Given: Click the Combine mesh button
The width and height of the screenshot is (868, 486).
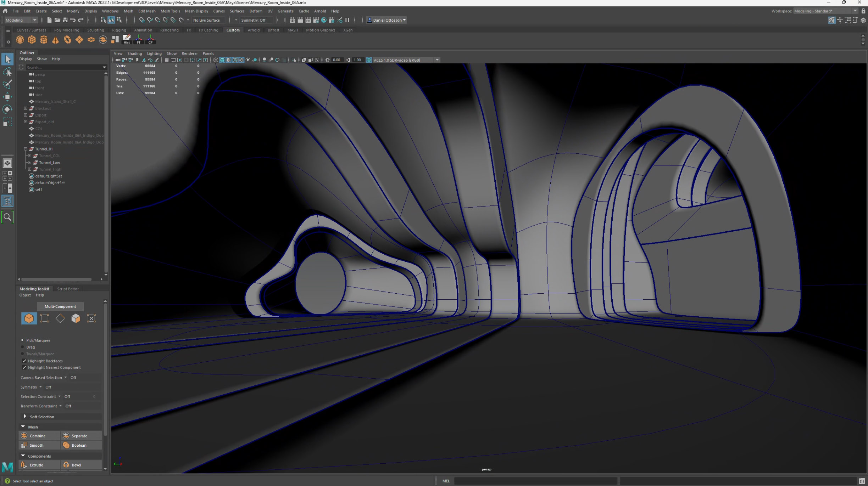Looking at the screenshot, I should [38, 436].
